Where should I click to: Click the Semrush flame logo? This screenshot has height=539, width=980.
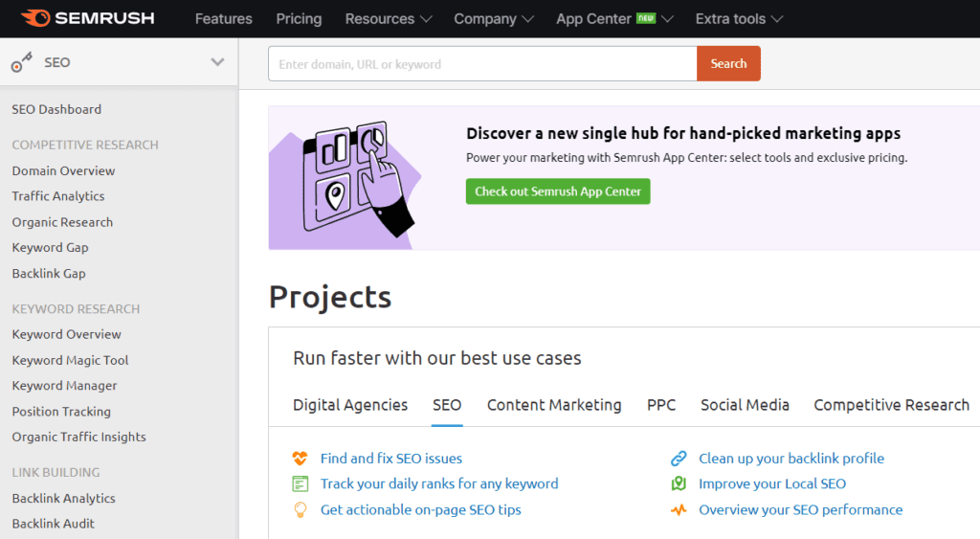point(35,18)
